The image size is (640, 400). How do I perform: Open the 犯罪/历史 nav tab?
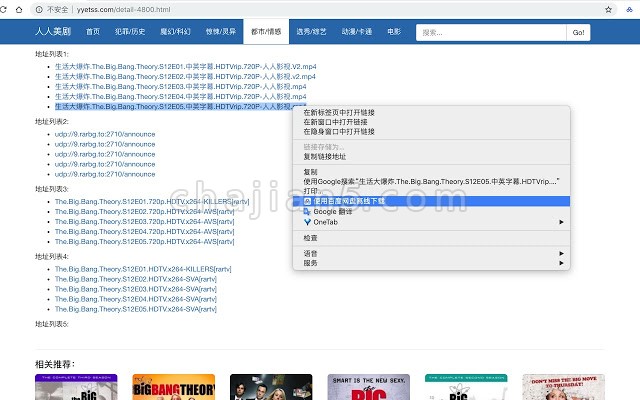pyautogui.click(x=130, y=31)
